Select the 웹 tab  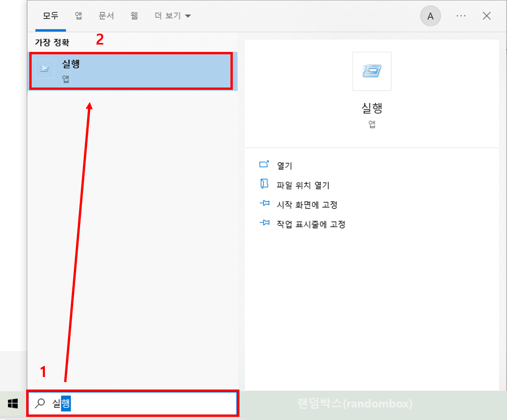click(x=133, y=16)
